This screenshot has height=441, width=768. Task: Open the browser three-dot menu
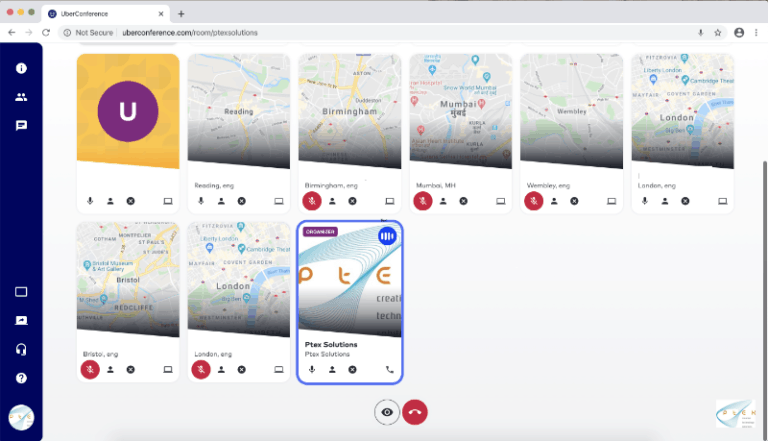[x=757, y=32]
